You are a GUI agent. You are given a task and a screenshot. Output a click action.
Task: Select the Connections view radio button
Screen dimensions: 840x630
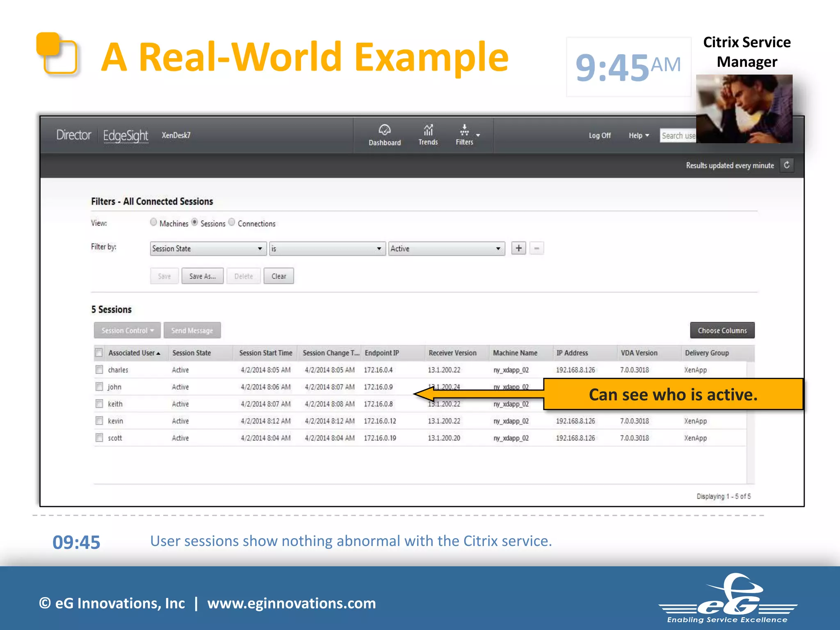click(232, 222)
